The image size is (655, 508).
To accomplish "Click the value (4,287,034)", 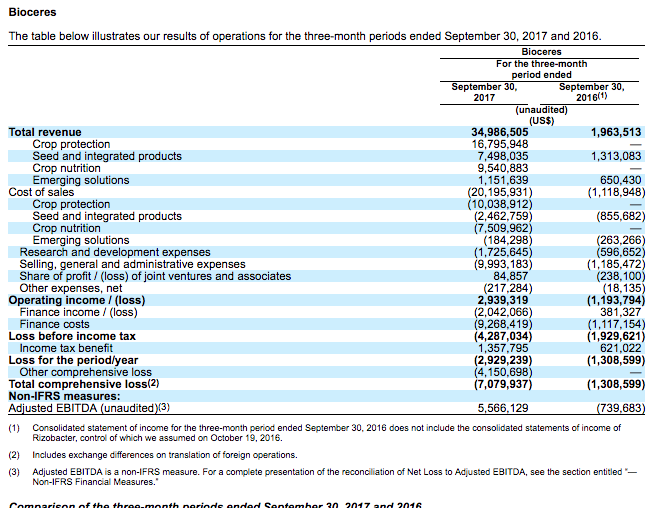I will (503, 336).
